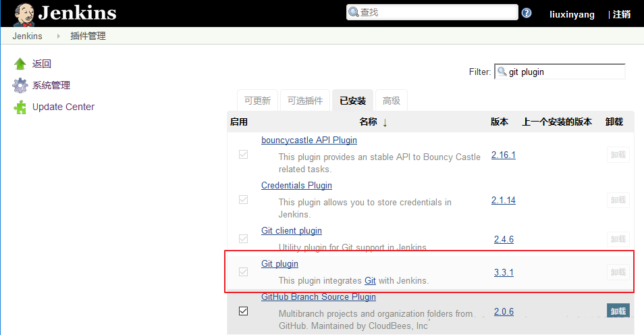Image resolution: width=644 pixels, height=335 pixels.
Task: Sort by the 名称 column header
Action: click(x=368, y=122)
